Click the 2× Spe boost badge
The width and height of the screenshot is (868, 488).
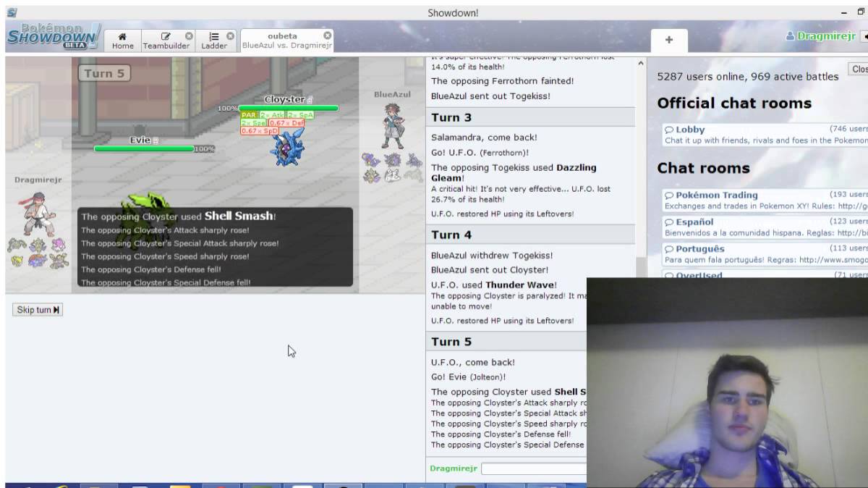[253, 123]
